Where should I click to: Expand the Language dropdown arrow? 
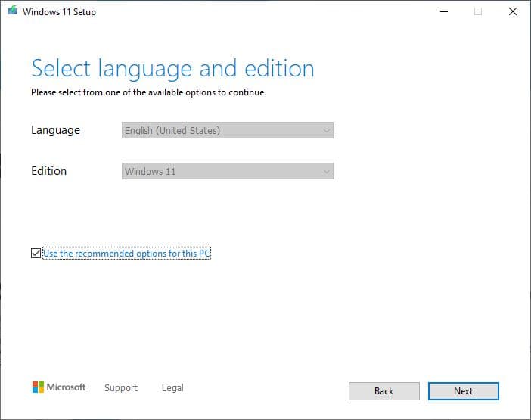point(326,131)
